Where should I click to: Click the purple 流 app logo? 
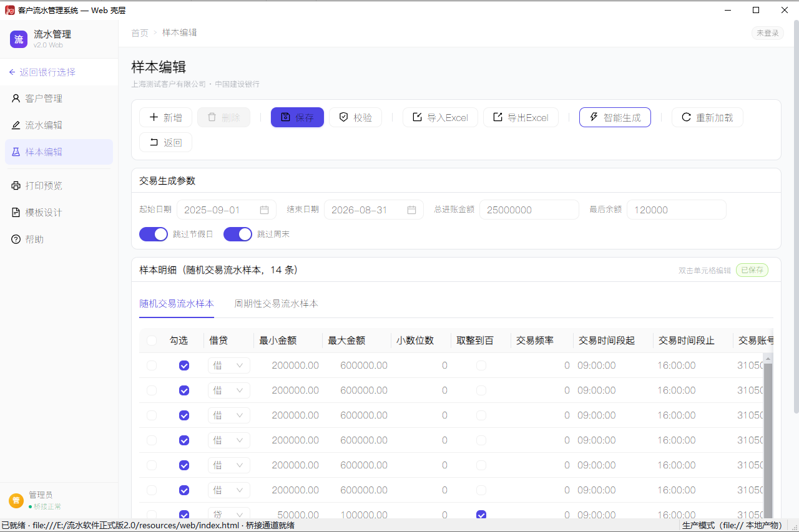[19, 39]
